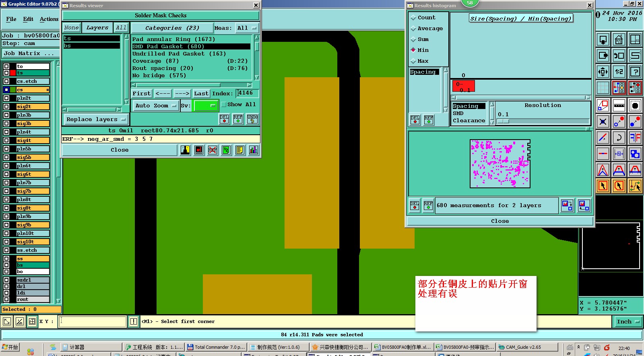The height and width of the screenshot is (356, 644).
Task: Close the Results viewer using Close button
Action: point(120,150)
